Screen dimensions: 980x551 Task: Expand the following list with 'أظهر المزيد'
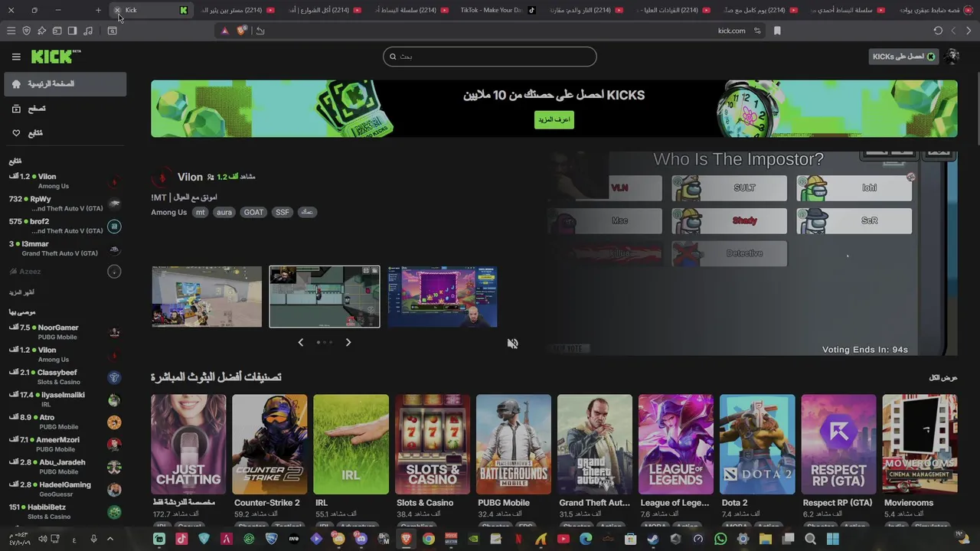(22, 292)
